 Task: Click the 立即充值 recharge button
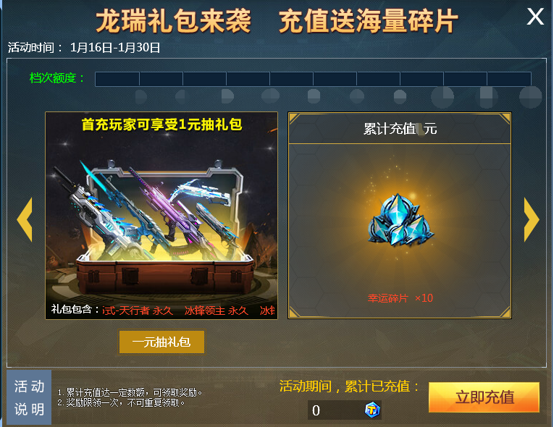(x=484, y=397)
